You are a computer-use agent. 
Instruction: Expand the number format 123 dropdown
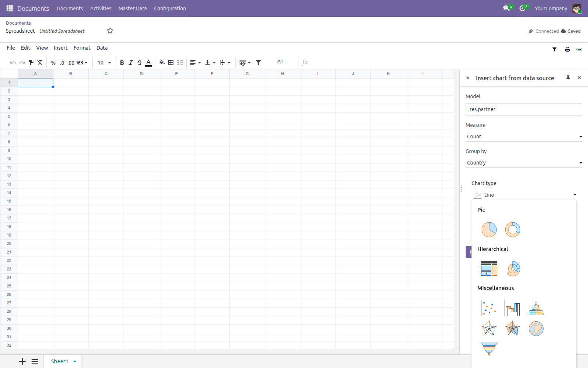click(x=82, y=63)
